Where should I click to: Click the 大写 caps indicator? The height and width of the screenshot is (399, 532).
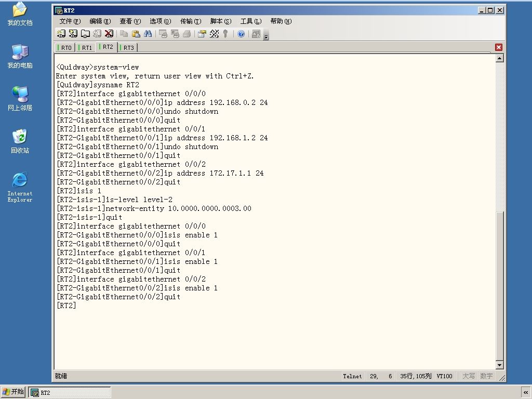pyautogui.click(x=469, y=376)
